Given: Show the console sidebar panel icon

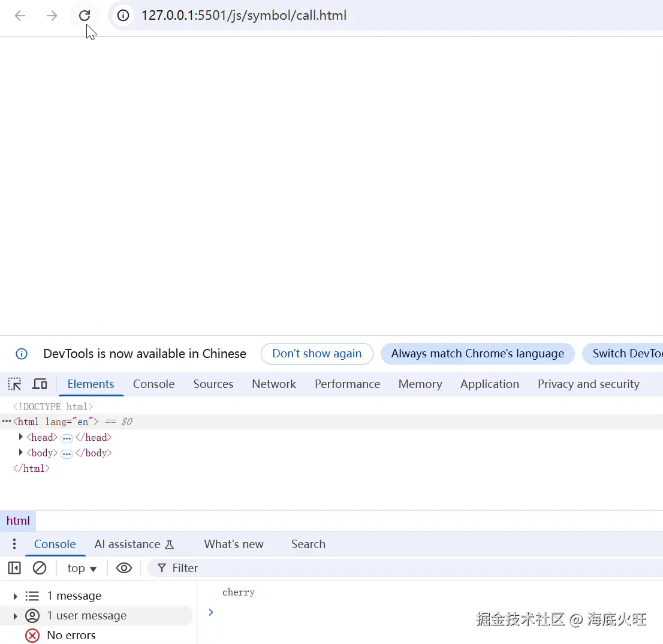Looking at the screenshot, I should (x=14, y=568).
